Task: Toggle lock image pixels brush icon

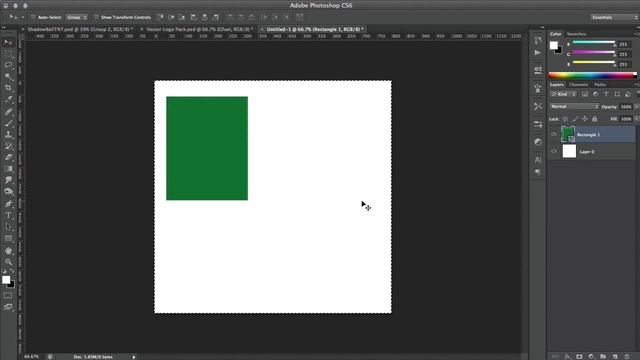Action: pyautogui.click(x=575, y=119)
